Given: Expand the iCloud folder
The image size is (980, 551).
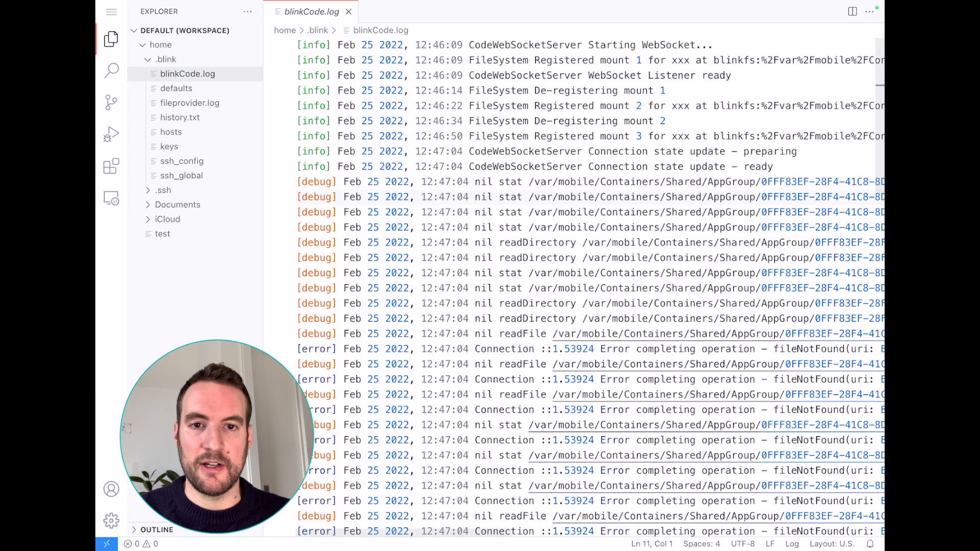Looking at the screenshot, I should tap(167, 219).
